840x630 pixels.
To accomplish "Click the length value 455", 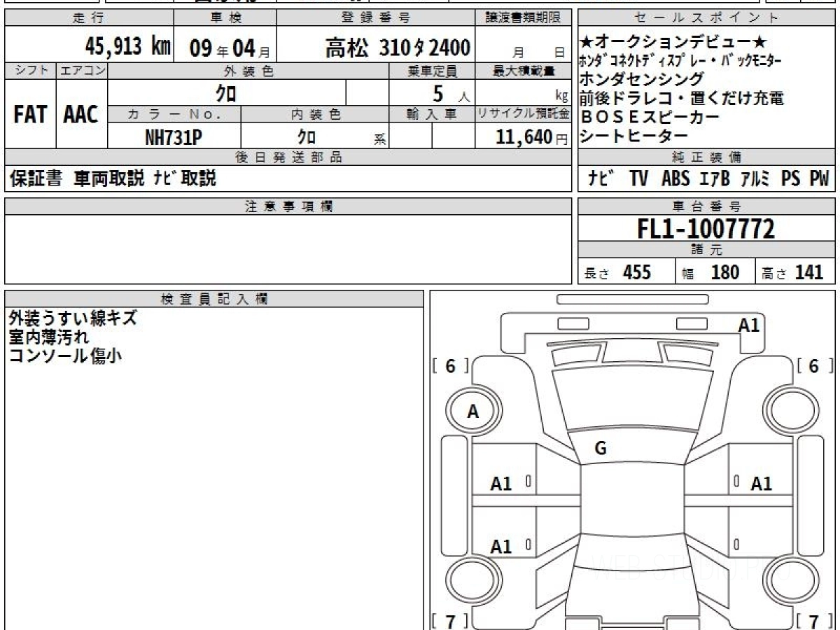I will tap(637, 272).
